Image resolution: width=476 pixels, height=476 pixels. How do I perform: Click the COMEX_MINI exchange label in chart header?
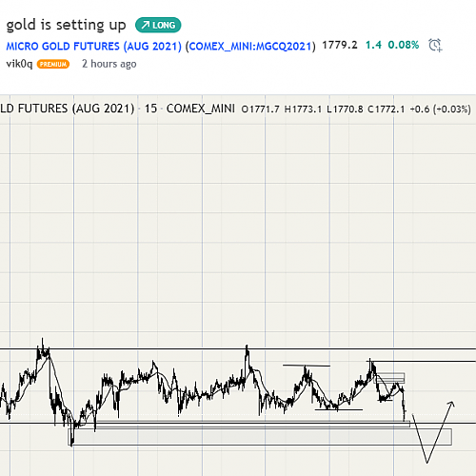coord(201,109)
